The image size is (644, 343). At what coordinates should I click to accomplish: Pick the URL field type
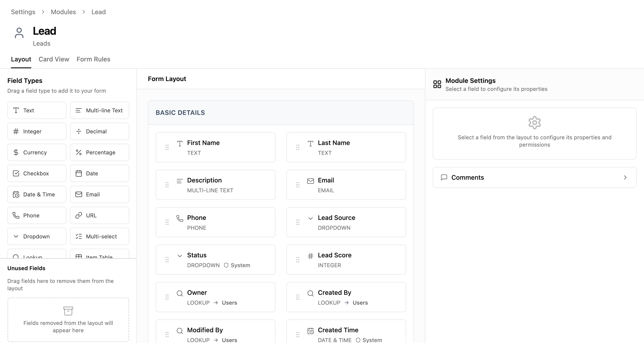[x=99, y=215]
